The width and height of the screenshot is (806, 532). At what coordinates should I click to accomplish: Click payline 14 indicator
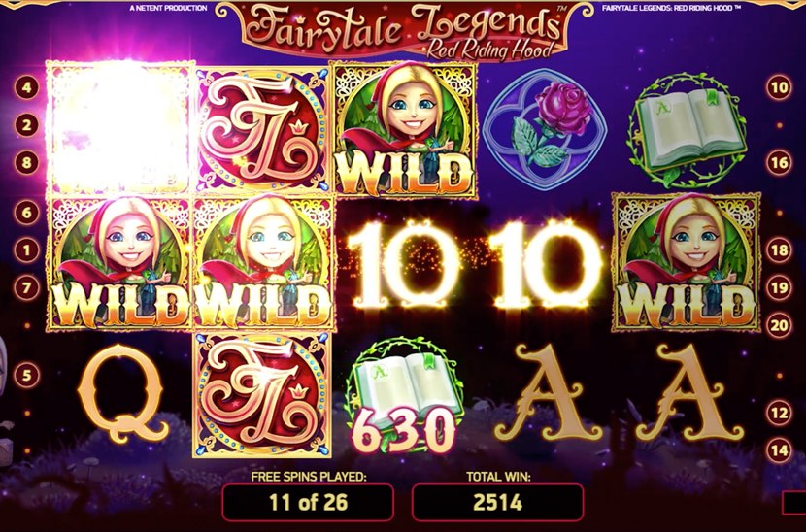(x=779, y=450)
